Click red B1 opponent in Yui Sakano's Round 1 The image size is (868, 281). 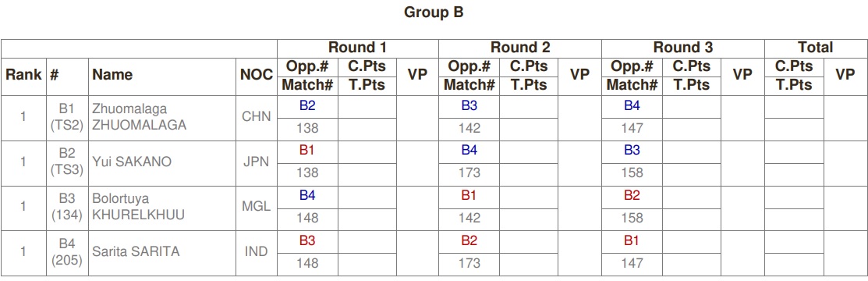click(x=307, y=151)
